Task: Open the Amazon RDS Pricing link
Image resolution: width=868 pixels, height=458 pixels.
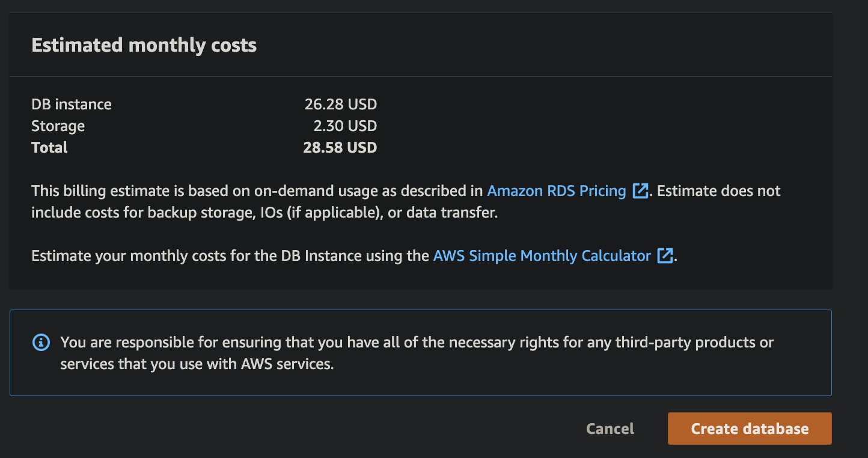Action: point(557,191)
